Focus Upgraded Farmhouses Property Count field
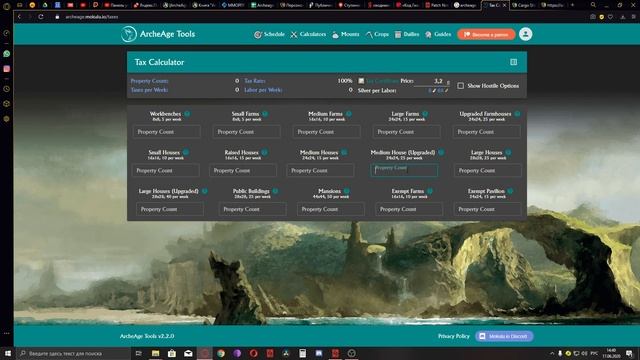Image resolution: width=640 pixels, height=360 pixels. click(486, 132)
